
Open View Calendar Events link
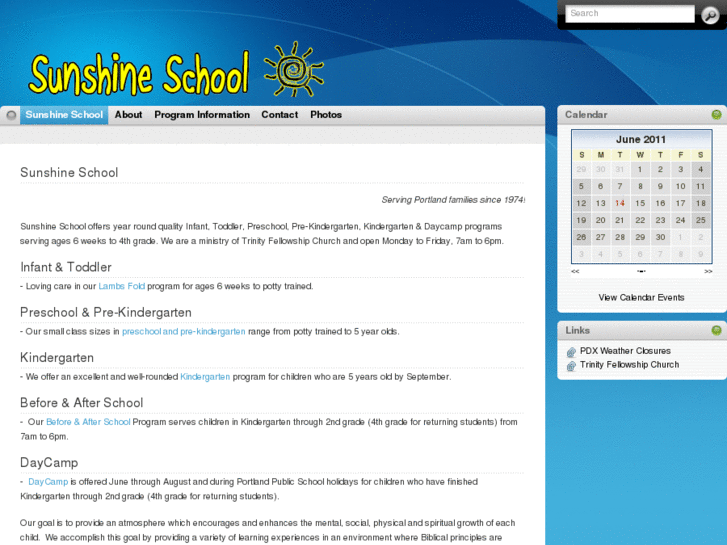(641, 297)
